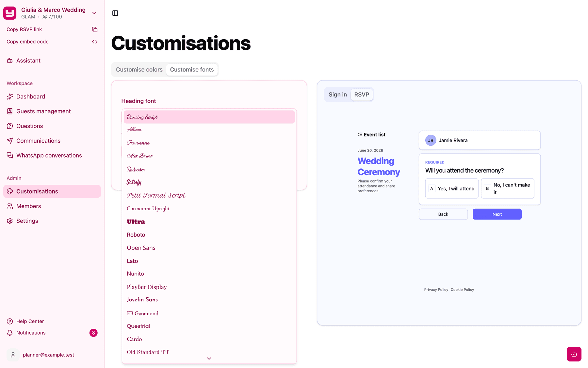
Task: Click the WhatsApp conversations chat icon
Action: click(10, 155)
